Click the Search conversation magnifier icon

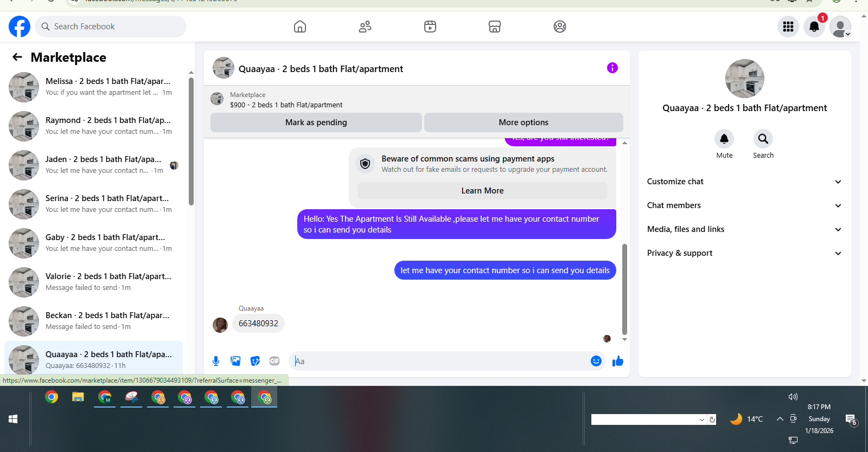(763, 139)
